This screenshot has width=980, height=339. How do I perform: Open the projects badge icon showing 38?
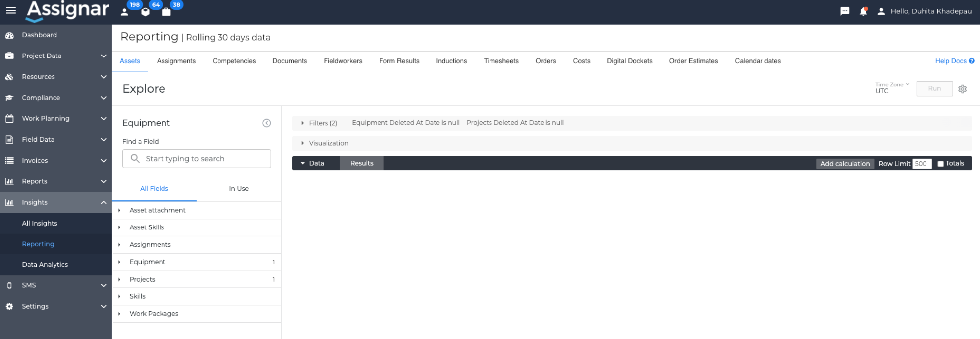tap(166, 12)
